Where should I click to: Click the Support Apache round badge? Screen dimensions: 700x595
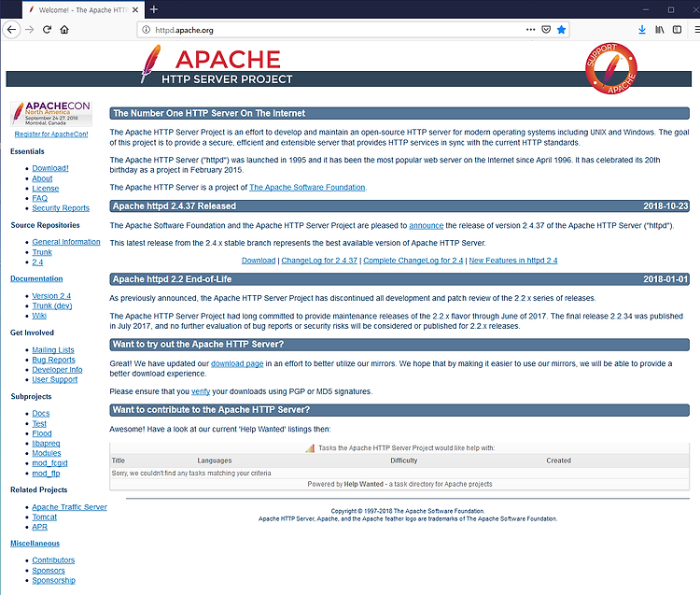(x=611, y=68)
